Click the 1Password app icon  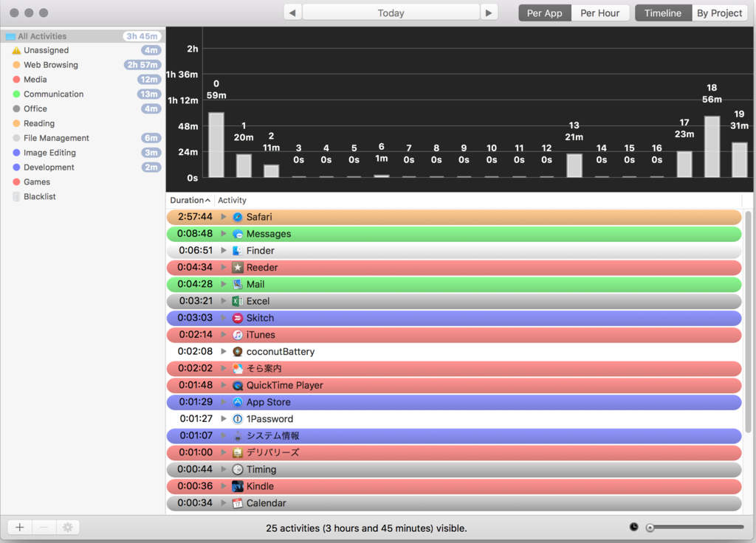coord(238,419)
